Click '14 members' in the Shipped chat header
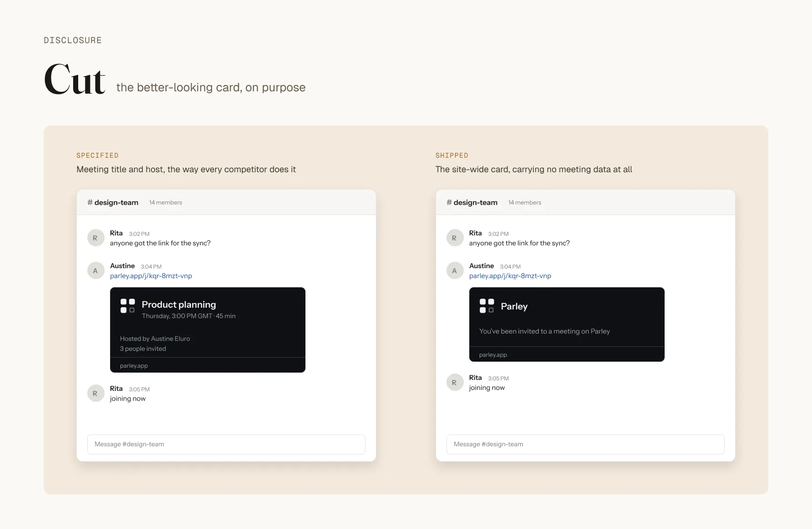Screen dimensions: 812x529 tap(525, 203)
